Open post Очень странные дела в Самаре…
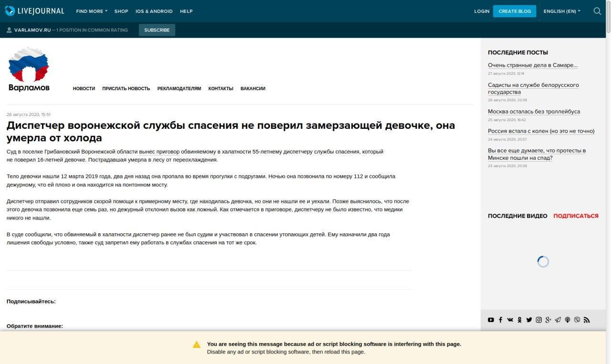This screenshot has width=611, height=364. pyautogui.click(x=533, y=65)
